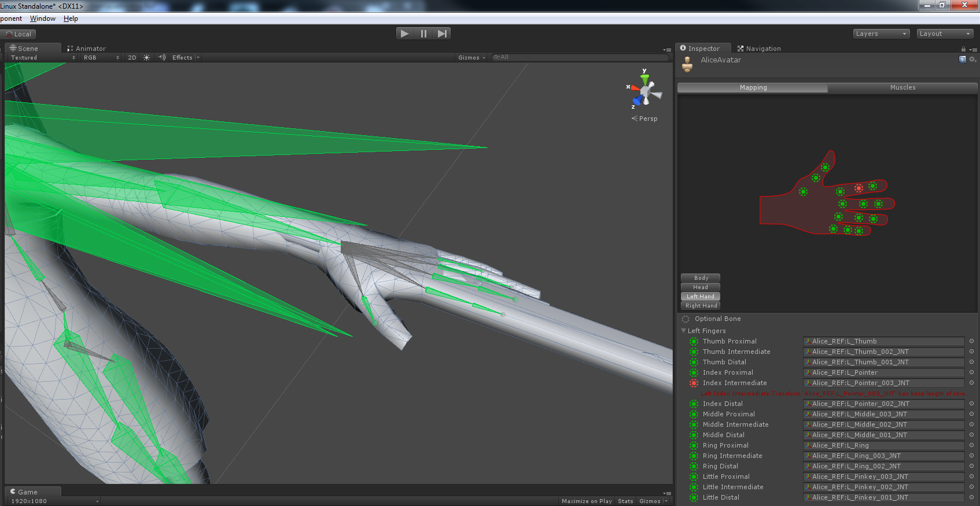Open object picker for Index Proximal

pos(971,372)
